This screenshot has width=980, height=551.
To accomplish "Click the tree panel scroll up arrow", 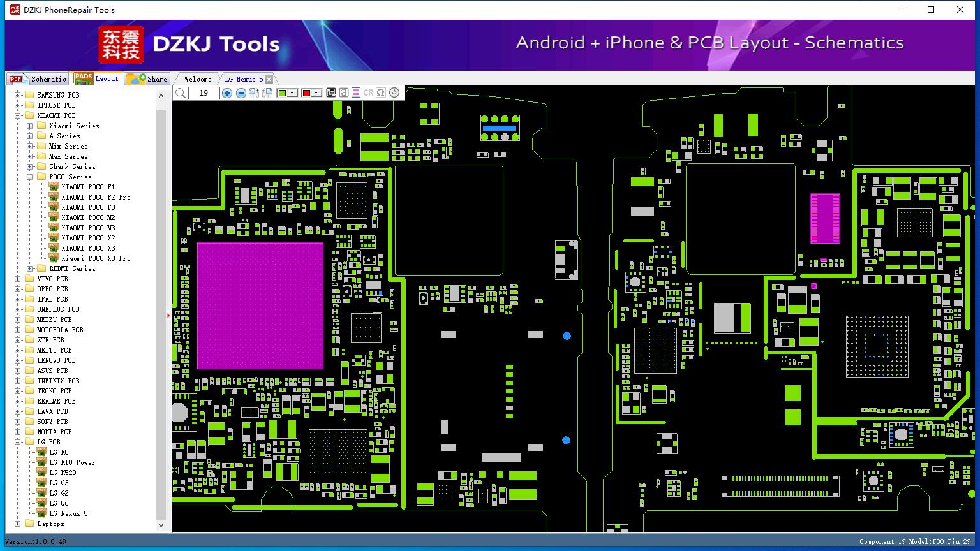I will (x=161, y=95).
